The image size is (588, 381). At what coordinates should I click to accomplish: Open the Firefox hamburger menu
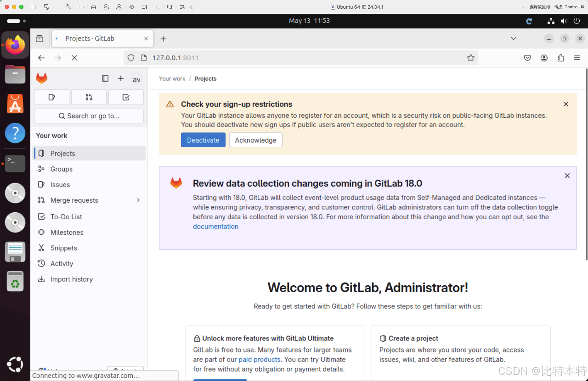(x=577, y=58)
